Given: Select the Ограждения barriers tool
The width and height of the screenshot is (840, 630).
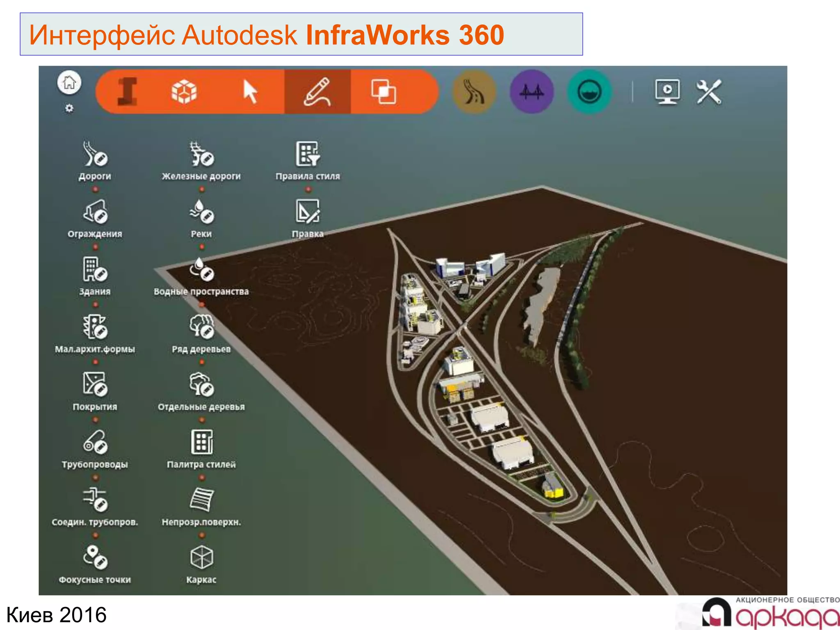Looking at the screenshot, I should click(x=95, y=219).
